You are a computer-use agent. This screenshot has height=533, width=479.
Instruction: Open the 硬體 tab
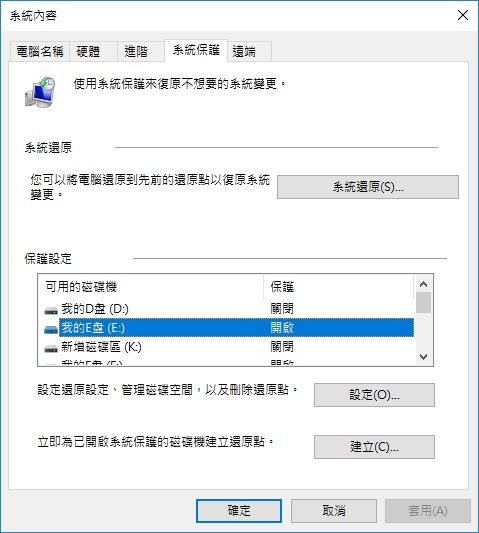coord(88,52)
